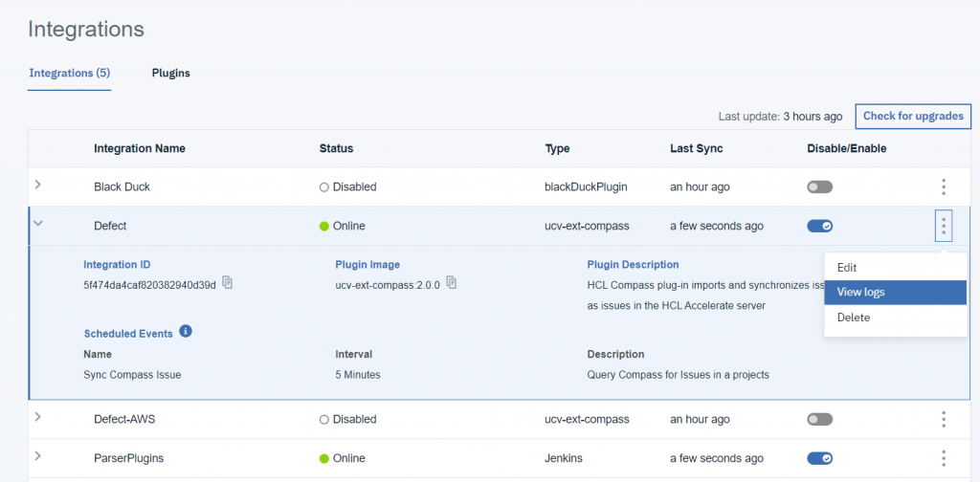Open Black Duck row actions menu
Screen dimensions: 980x482
[x=944, y=187]
